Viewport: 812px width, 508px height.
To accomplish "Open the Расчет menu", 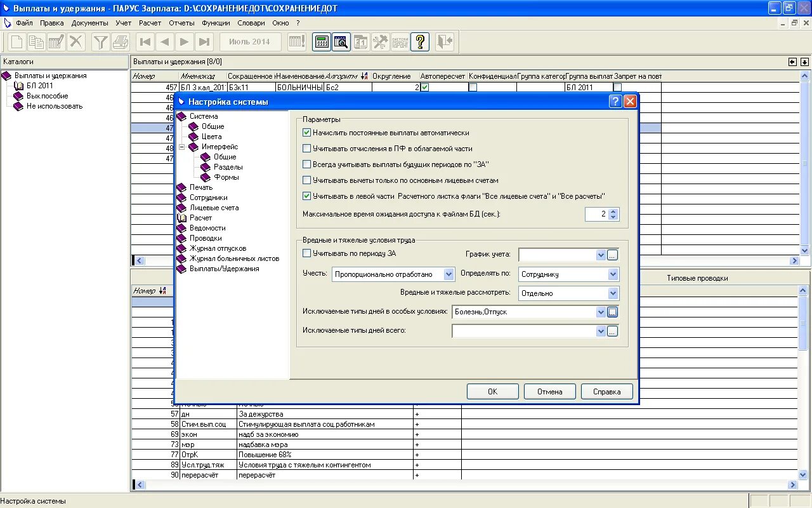I will (150, 23).
